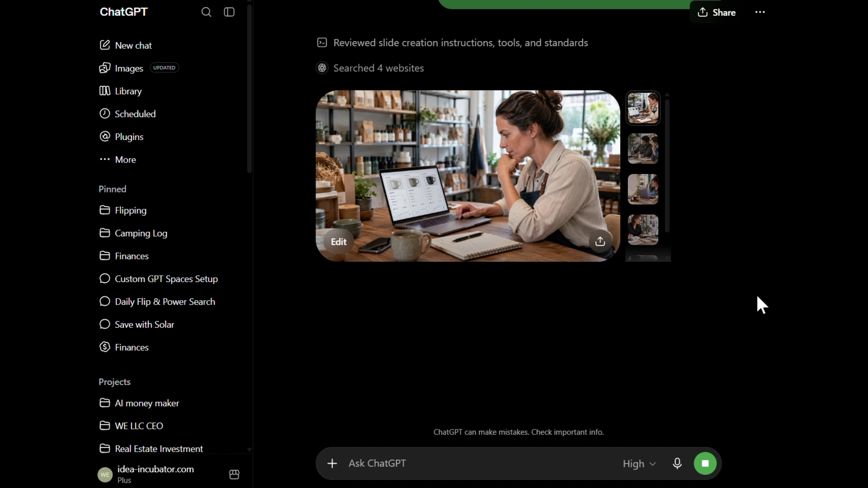The width and height of the screenshot is (868, 488).
Task: Select the first image thumbnail
Action: [x=643, y=108]
